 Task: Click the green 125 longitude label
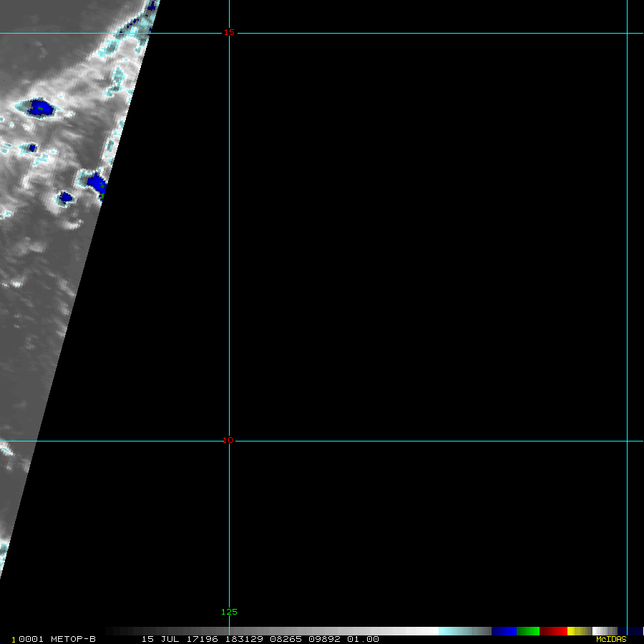229,612
